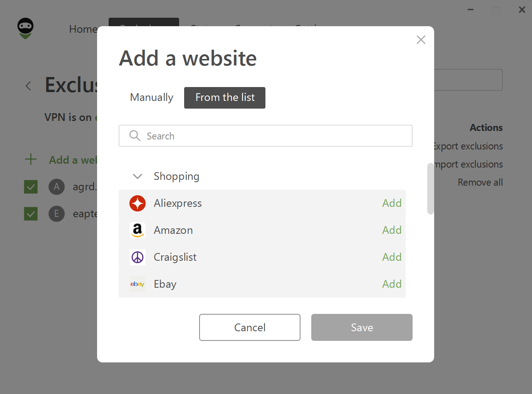Collapse the Shopping category
Screen dimensions: 532x394
pos(138,176)
